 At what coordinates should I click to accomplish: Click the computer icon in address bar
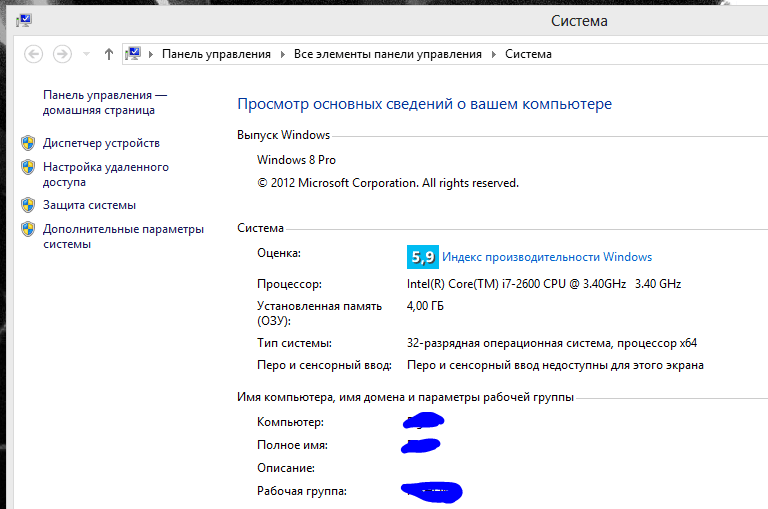pyautogui.click(x=133, y=54)
